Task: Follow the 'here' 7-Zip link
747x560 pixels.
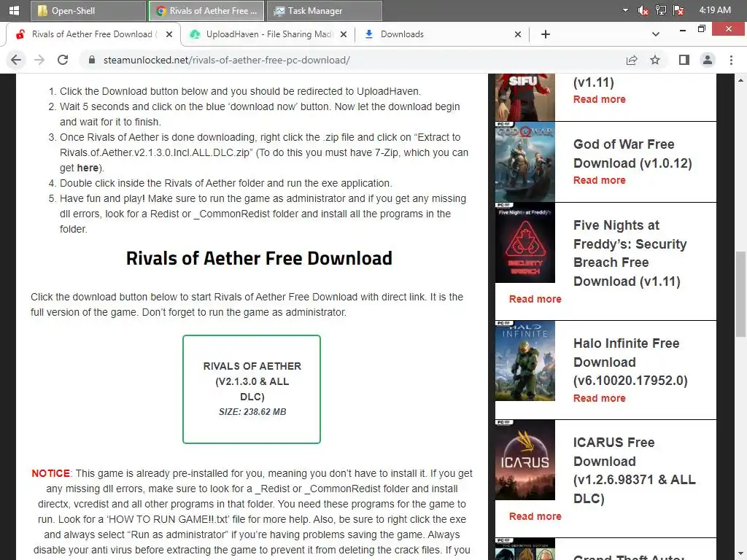Action: pyautogui.click(x=88, y=168)
